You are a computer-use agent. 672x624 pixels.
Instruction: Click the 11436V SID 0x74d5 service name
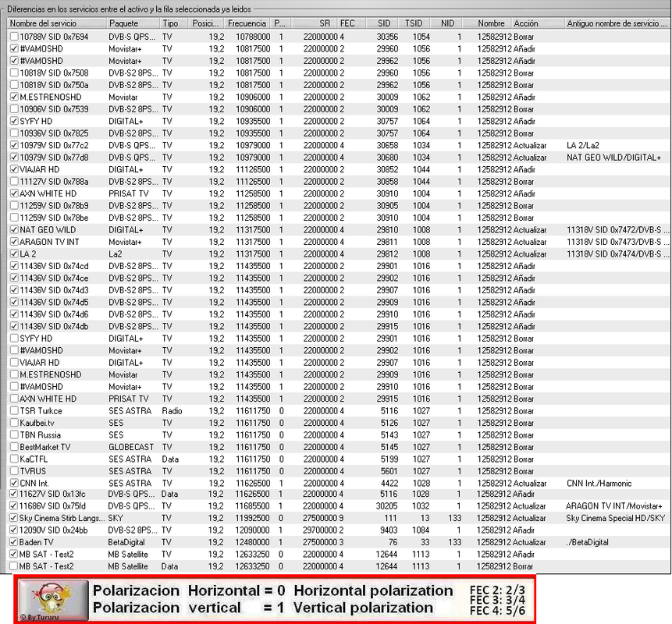pos(54,303)
